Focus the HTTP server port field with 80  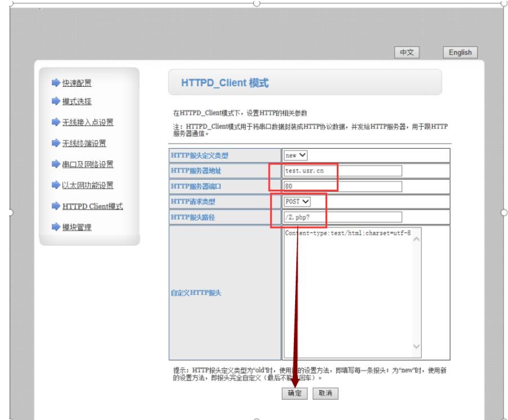pos(342,186)
